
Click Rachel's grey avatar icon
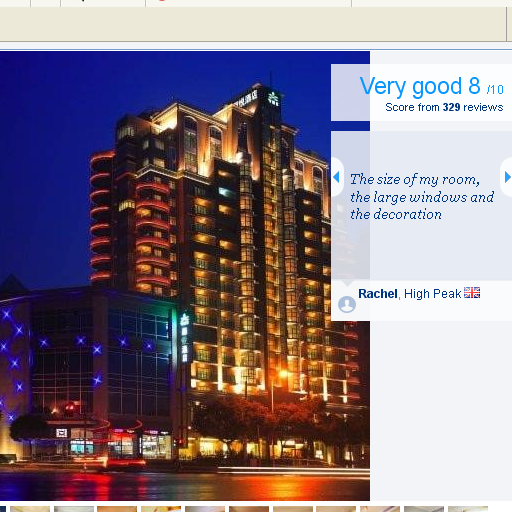point(347,304)
